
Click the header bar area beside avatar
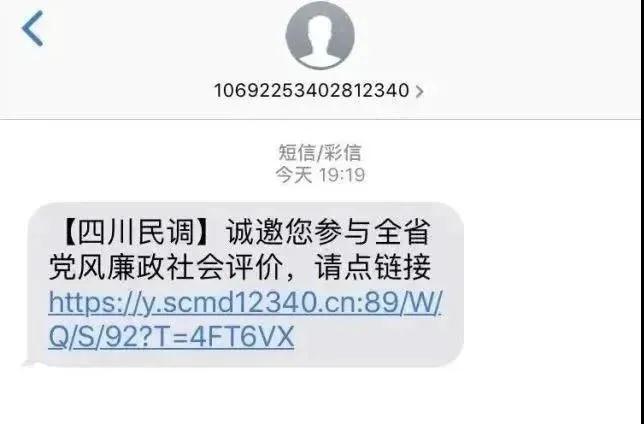pos(493,58)
